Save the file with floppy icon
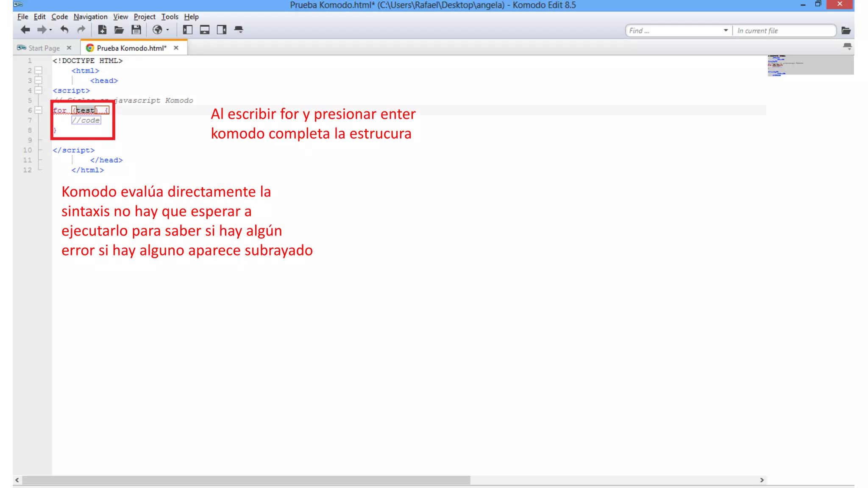This screenshot has height=488, width=868. pos(136,30)
